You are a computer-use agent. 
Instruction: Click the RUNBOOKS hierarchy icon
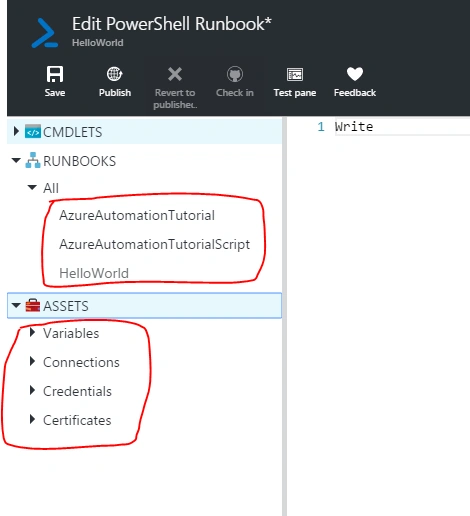click(33, 160)
